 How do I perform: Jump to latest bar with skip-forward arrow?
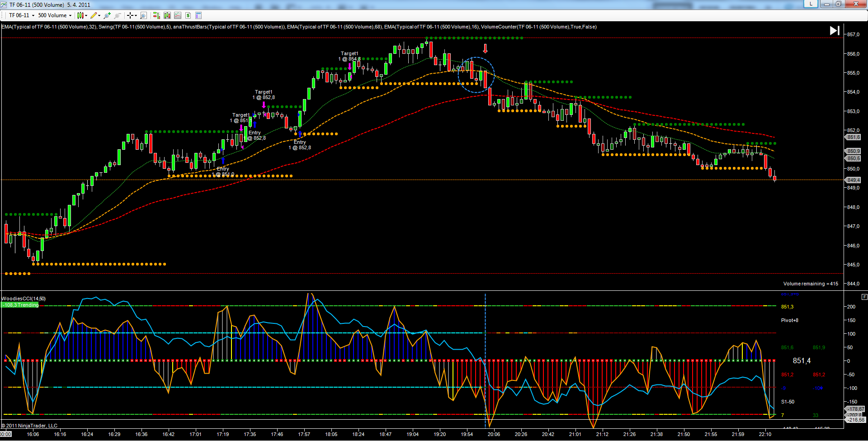(x=835, y=30)
